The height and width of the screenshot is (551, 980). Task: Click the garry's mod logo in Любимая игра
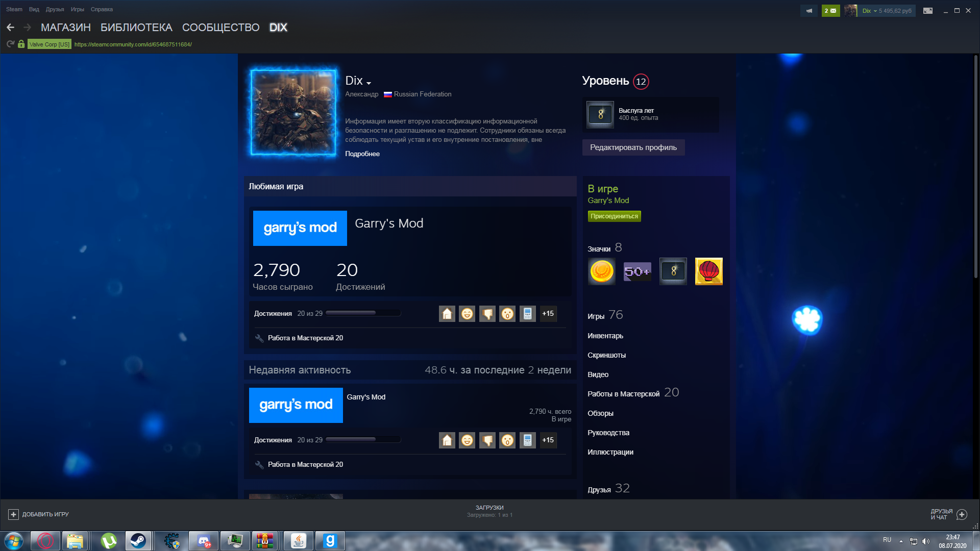(300, 228)
